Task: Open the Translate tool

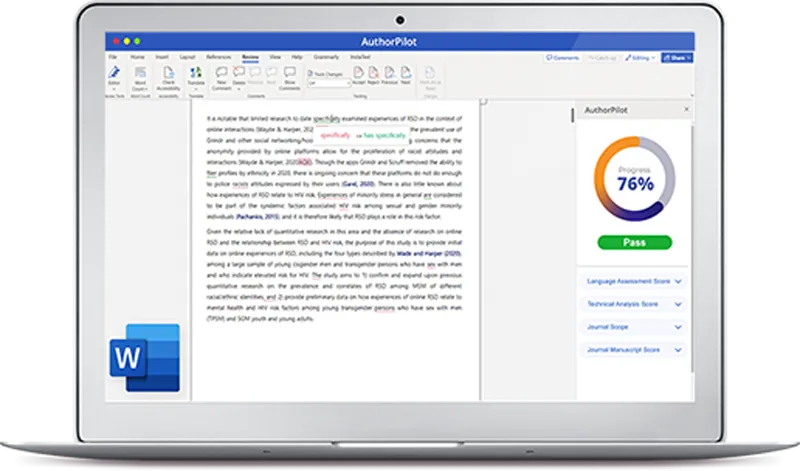Action: click(x=196, y=77)
